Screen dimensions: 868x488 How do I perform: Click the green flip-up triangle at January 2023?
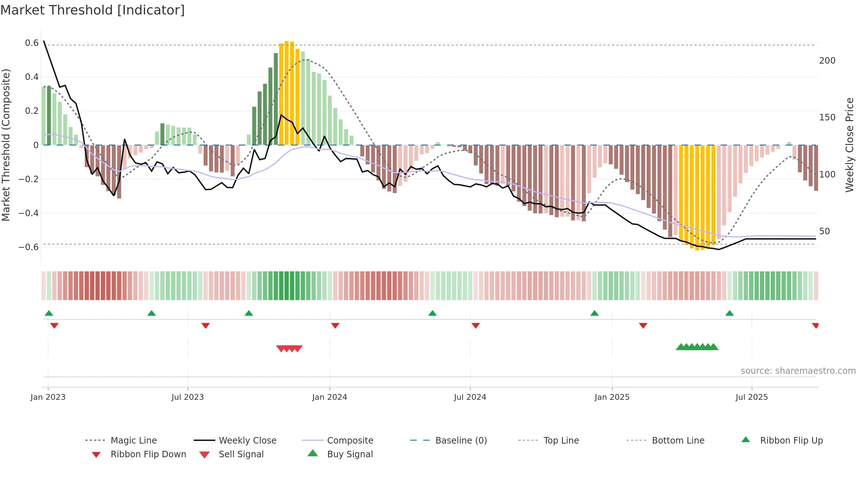click(49, 313)
